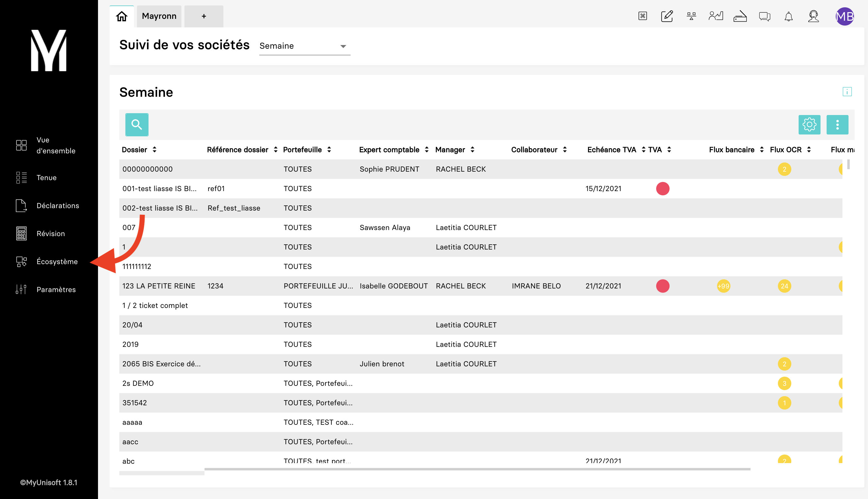This screenshot has width=868, height=499.
Task: Click Flux OCR badge 1 for 351542
Action: pyautogui.click(x=784, y=403)
